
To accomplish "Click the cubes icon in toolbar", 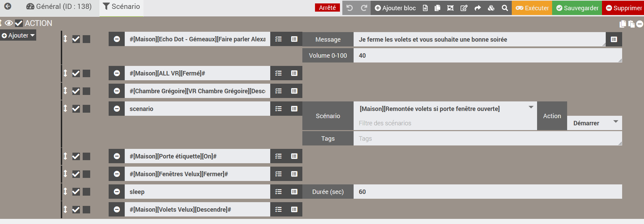I will pos(491,8).
